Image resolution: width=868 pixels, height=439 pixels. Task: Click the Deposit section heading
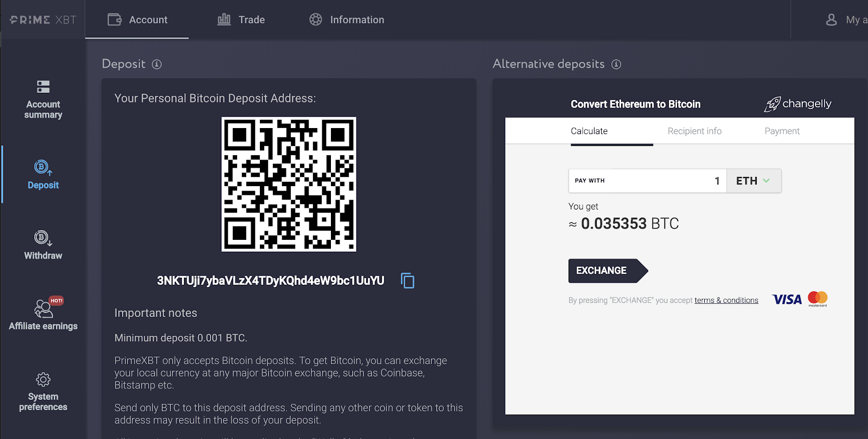124,64
